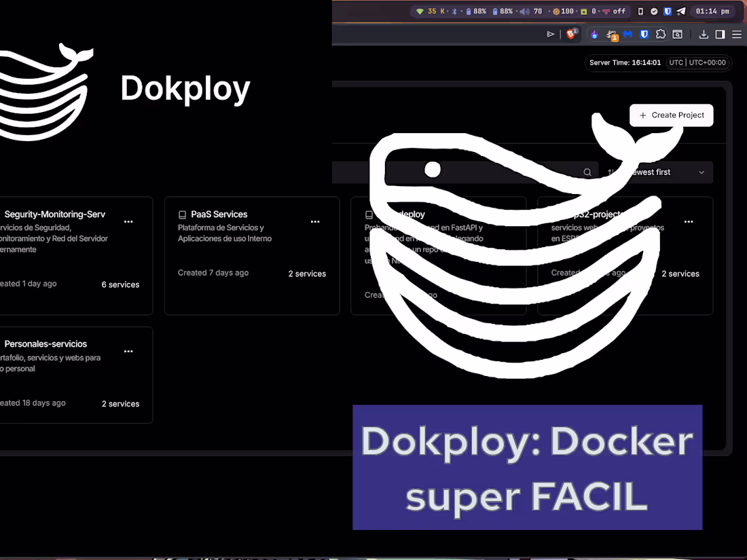Open the purple flame extension icon
The height and width of the screenshot is (560, 747).
pos(595,34)
